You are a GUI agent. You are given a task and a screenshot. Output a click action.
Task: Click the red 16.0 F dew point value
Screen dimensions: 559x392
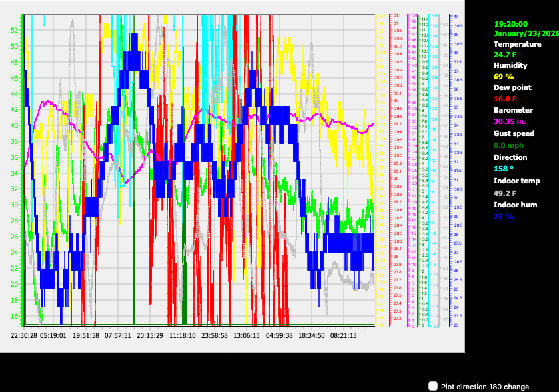tap(506, 98)
